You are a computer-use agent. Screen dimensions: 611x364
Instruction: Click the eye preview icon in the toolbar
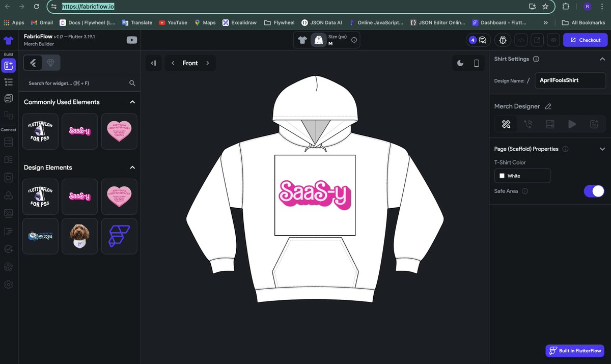553,39
